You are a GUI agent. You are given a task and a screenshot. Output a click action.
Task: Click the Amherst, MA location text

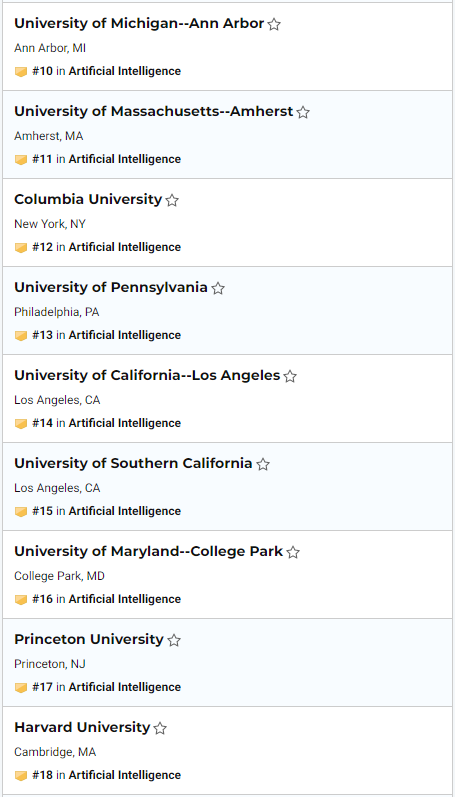[49, 136]
